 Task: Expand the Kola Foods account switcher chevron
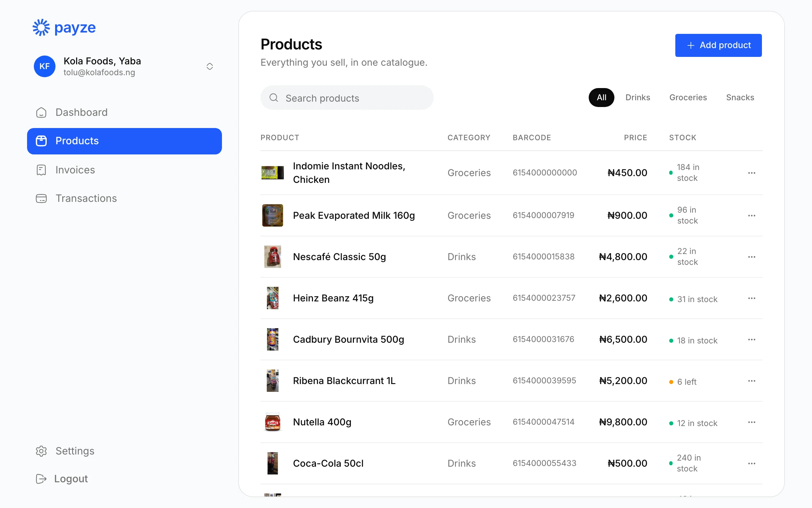pyautogui.click(x=210, y=66)
